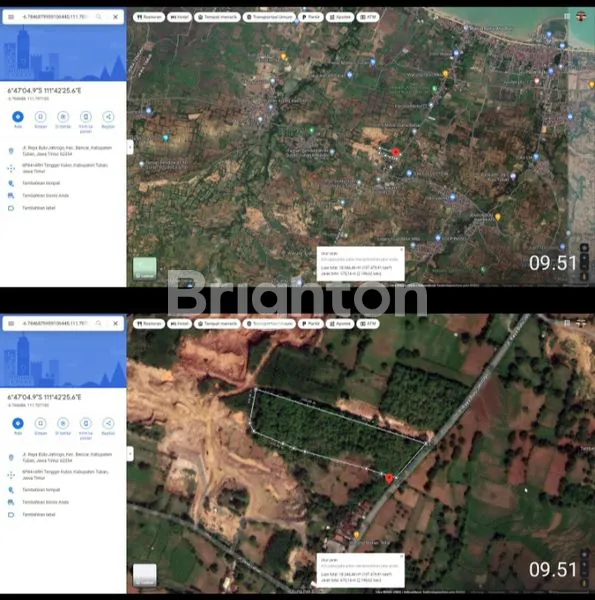The height and width of the screenshot is (600, 595).
Task: Select Tempat menarik chip in wide-area map view
Action: coord(217,17)
